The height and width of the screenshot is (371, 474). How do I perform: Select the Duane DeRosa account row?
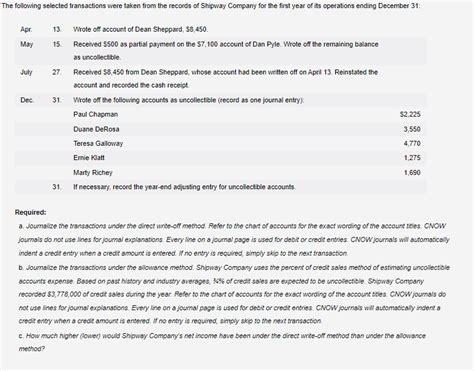(220, 129)
